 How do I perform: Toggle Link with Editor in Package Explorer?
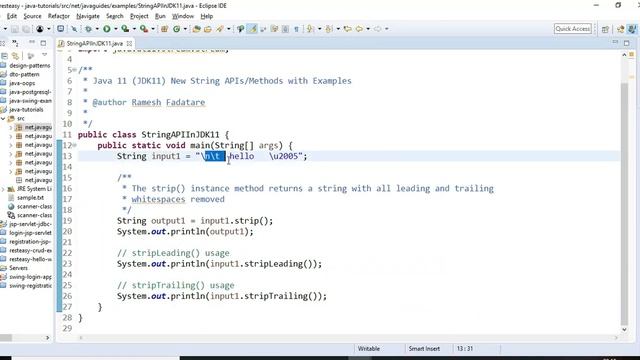point(16,56)
